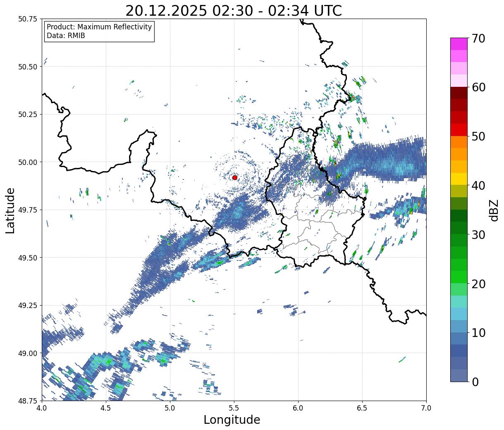504x430 pixels.
Task: Click the orange swatch just above 50
Action: point(459,142)
